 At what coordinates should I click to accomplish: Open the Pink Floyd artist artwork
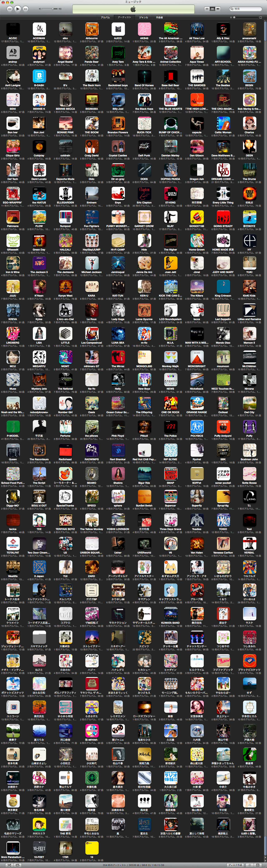[118, 427]
